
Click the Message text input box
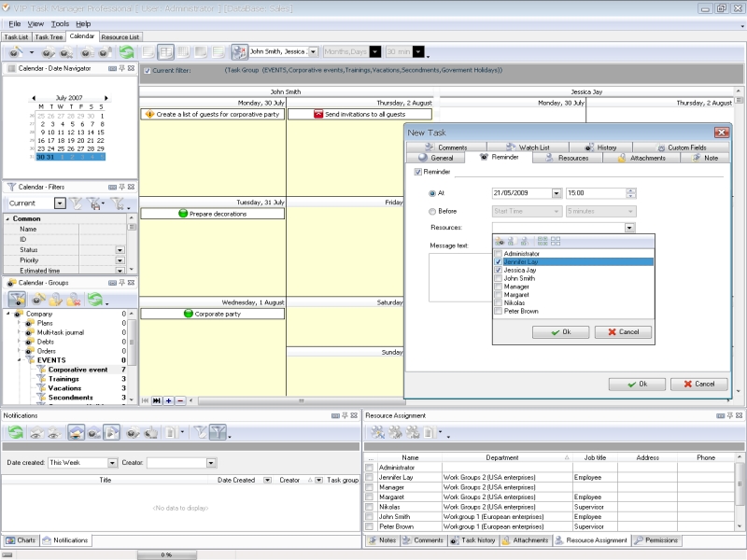click(x=460, y=277)
